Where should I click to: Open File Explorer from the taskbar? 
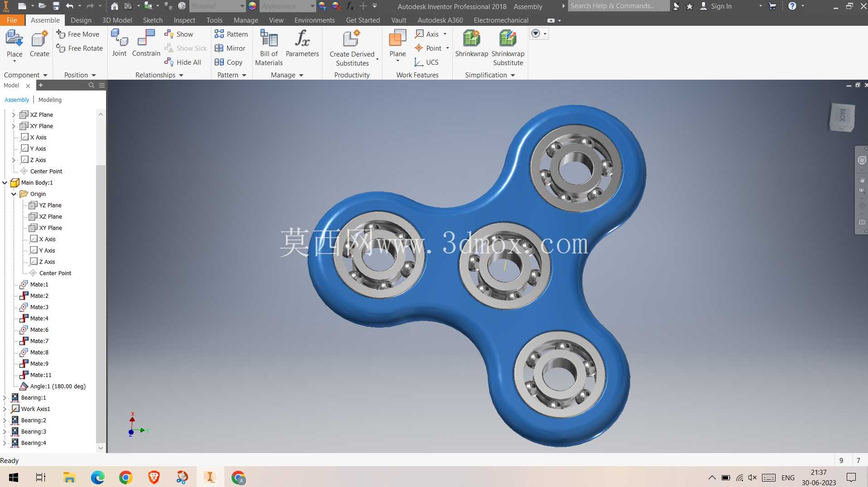coord(69,477)
